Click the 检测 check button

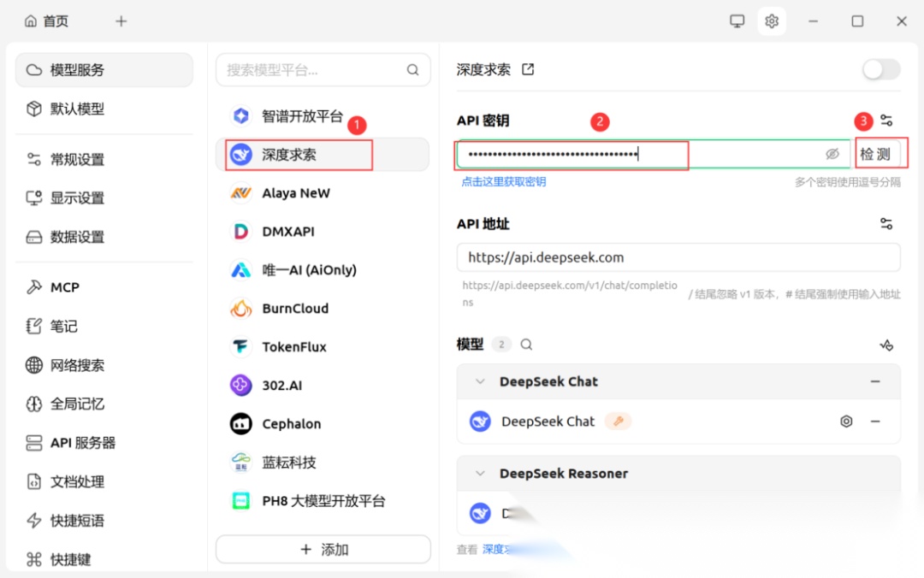[878, 155]
